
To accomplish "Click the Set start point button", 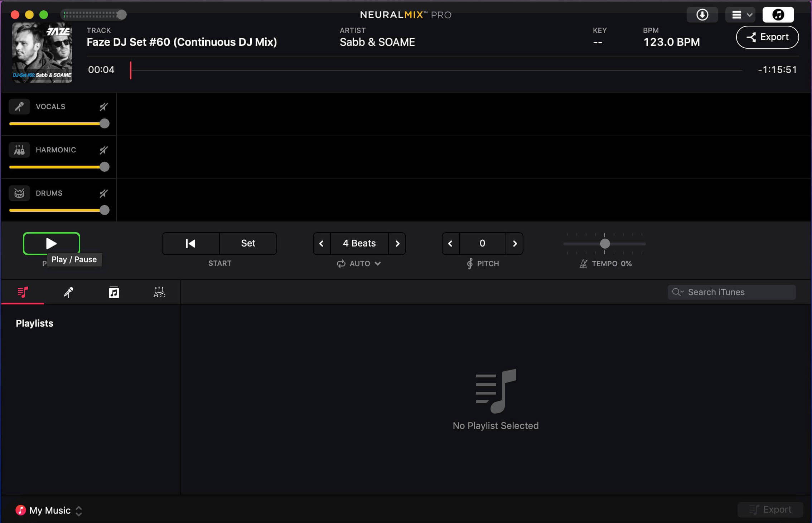I will (x=248, y=243).
